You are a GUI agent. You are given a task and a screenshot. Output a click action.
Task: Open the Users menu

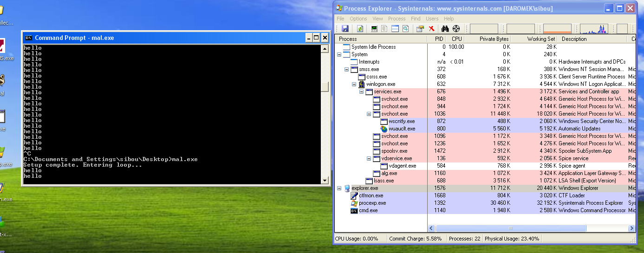click(x=432, y=19)
